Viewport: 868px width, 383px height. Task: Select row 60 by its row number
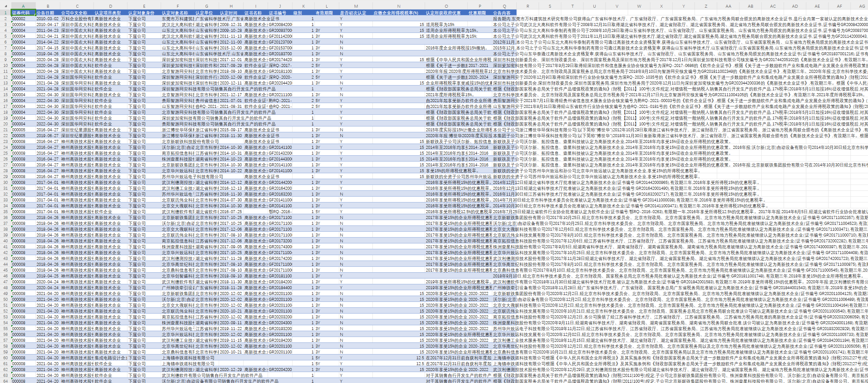click(5, 358)
